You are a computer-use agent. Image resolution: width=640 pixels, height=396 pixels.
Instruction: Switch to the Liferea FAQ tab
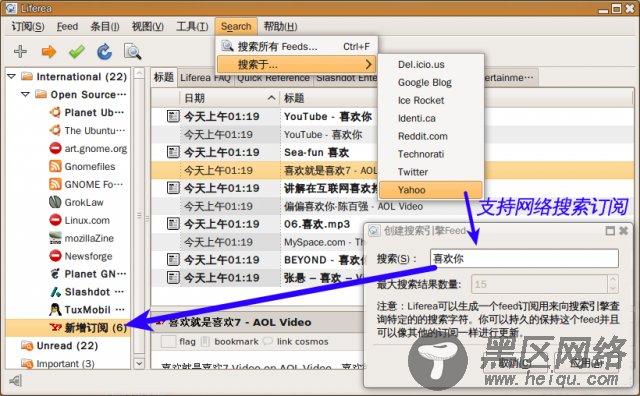(x=205, y=78)
